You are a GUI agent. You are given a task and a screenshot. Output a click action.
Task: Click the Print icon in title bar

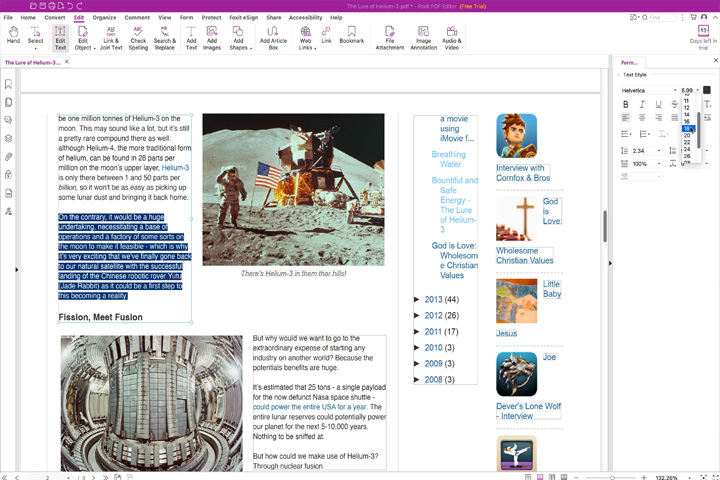[51, 6]
